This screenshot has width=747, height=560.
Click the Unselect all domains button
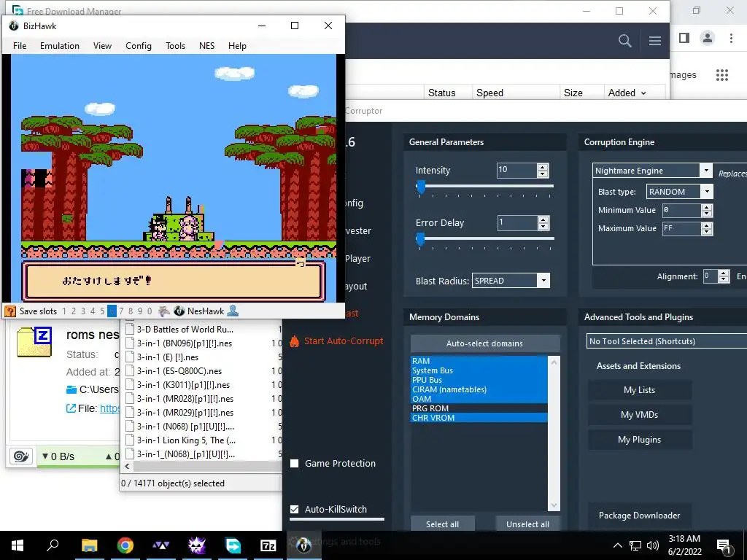[x=528, y=524]
